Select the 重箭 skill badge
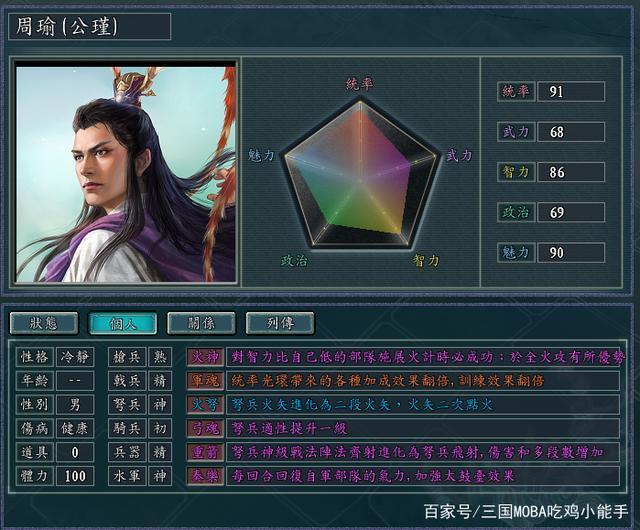 pos(205,452)
